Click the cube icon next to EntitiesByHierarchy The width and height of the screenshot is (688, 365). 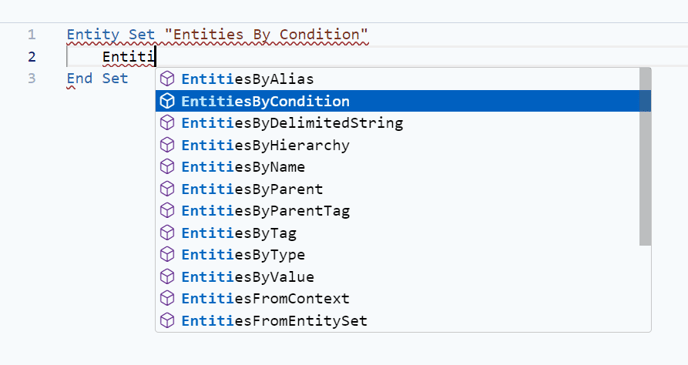pyautogui.click(x=167, y=145)
